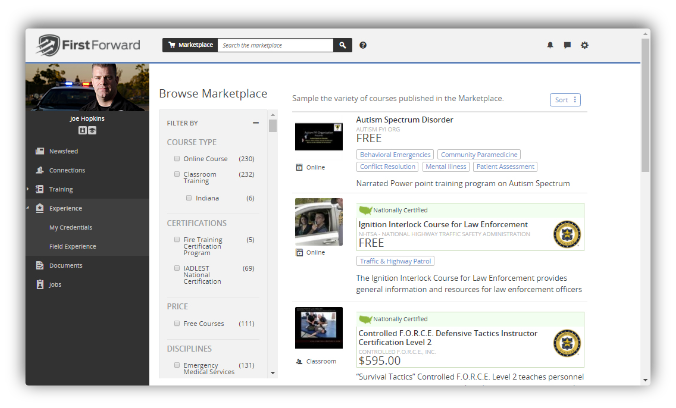Click the Patient Assessment tag

pyautogui.click(x=505, y=166)
